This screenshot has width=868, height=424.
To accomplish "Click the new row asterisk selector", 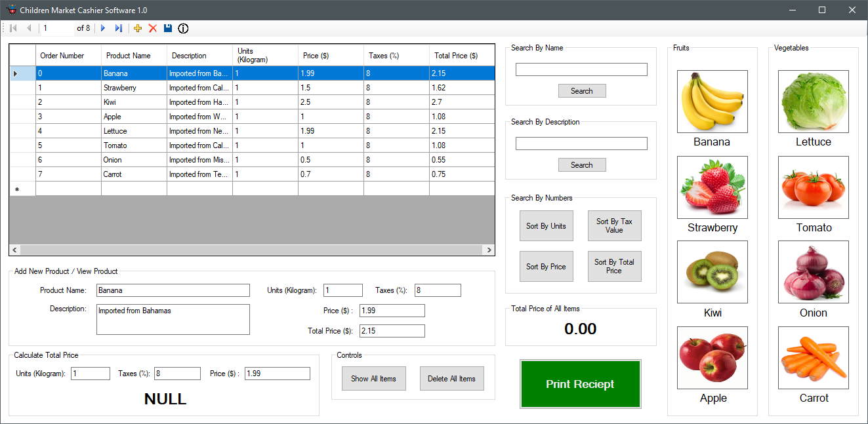I will tap(22, 189).
